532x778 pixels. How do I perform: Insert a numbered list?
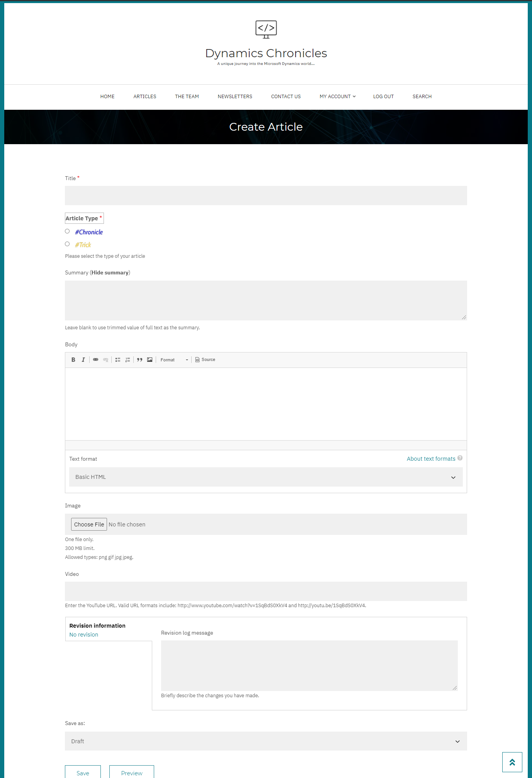pyautogui.click(x=127, y=360)
